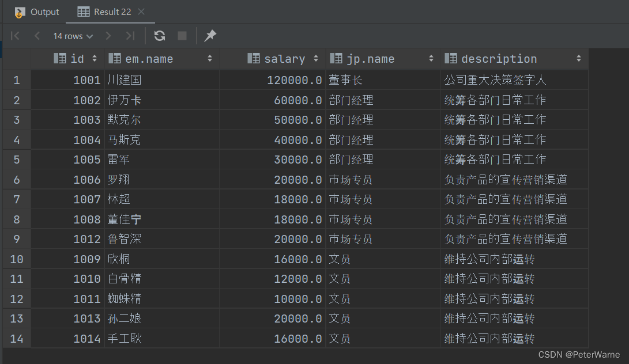Switch to the Output tab
629x364 pixels.
click(36, 12)
